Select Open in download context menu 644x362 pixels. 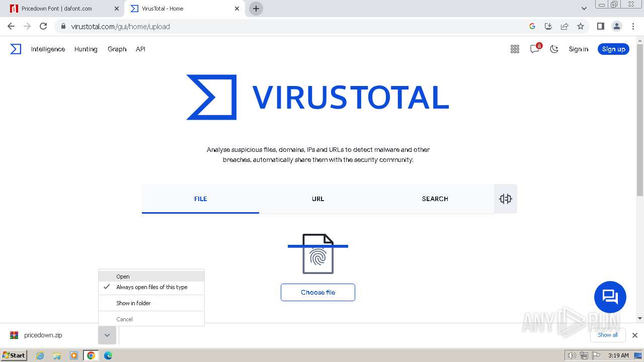[x=151, y=277]
